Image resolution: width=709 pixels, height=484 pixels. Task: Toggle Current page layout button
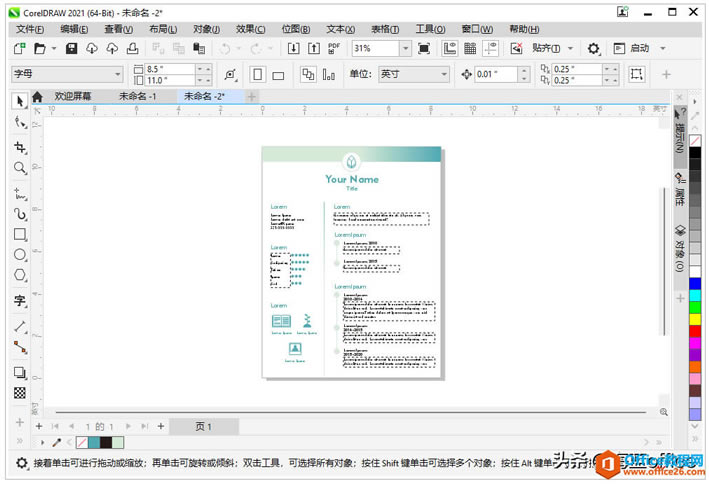tap(329, 75)
